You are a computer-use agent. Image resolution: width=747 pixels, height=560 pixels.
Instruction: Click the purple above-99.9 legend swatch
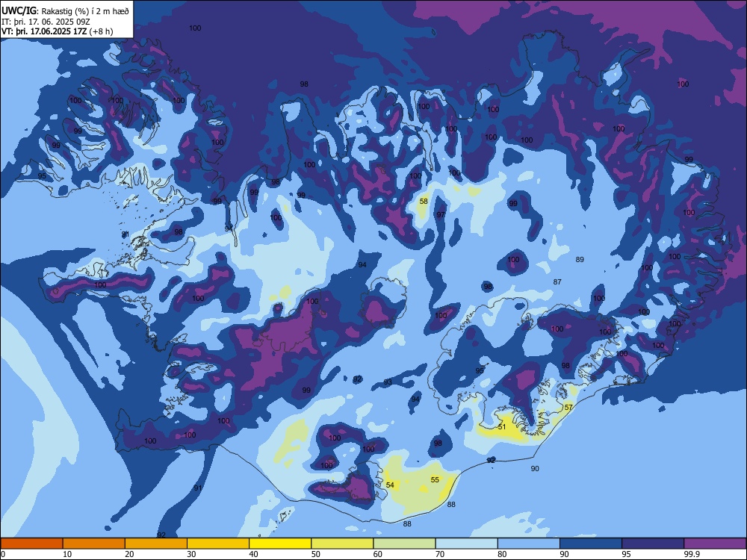[715, 544]
